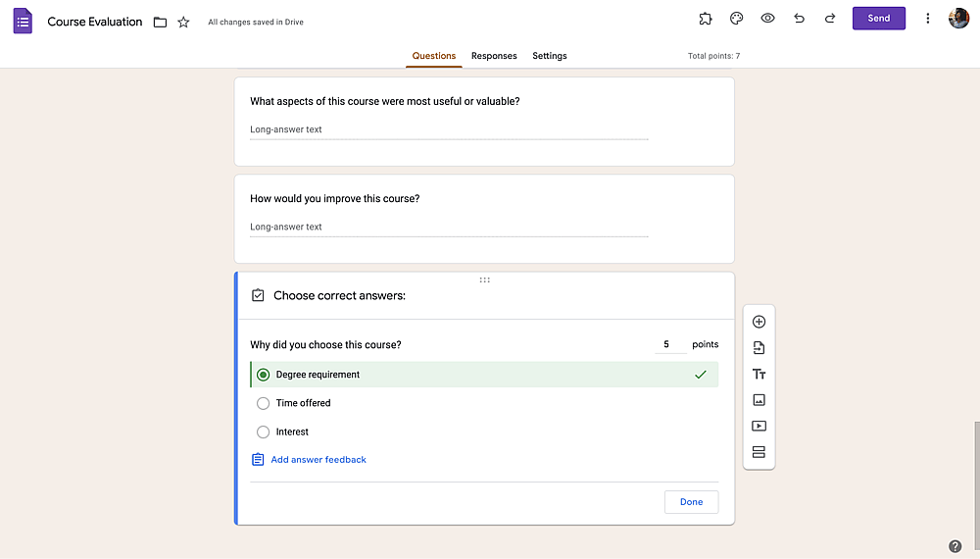Select Time offered radio option

(x=263, y=403)
